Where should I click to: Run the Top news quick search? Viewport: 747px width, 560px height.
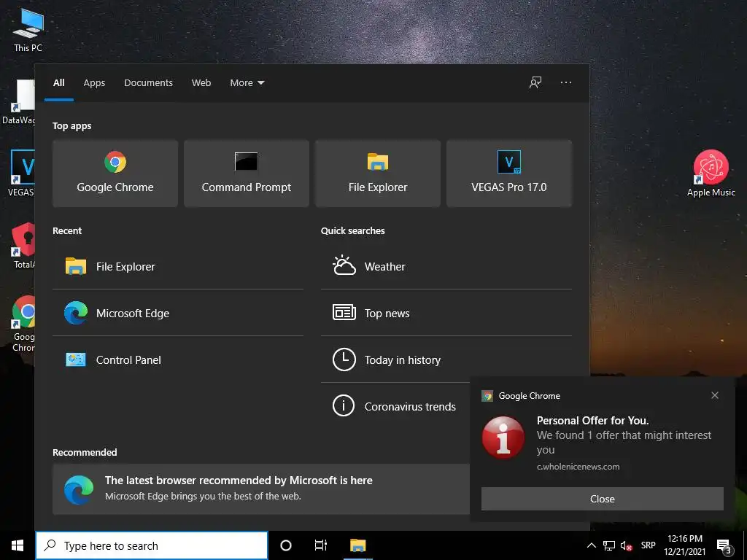446,313
